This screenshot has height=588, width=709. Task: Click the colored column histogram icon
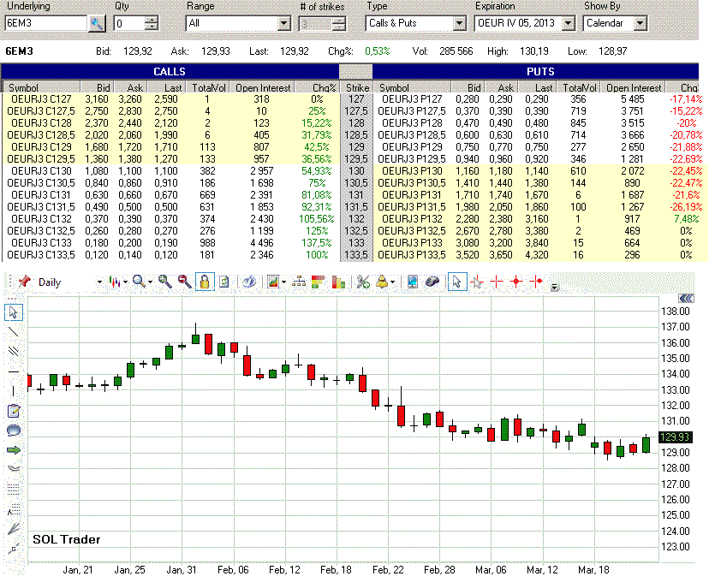pyautogui.click(x=338, y=282)
